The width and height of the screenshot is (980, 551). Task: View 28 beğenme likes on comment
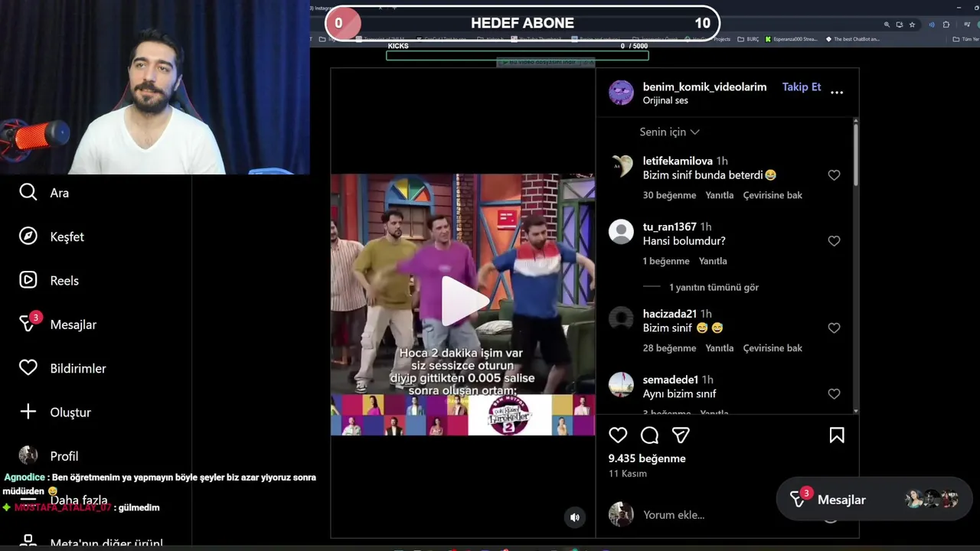coord(669,348)
